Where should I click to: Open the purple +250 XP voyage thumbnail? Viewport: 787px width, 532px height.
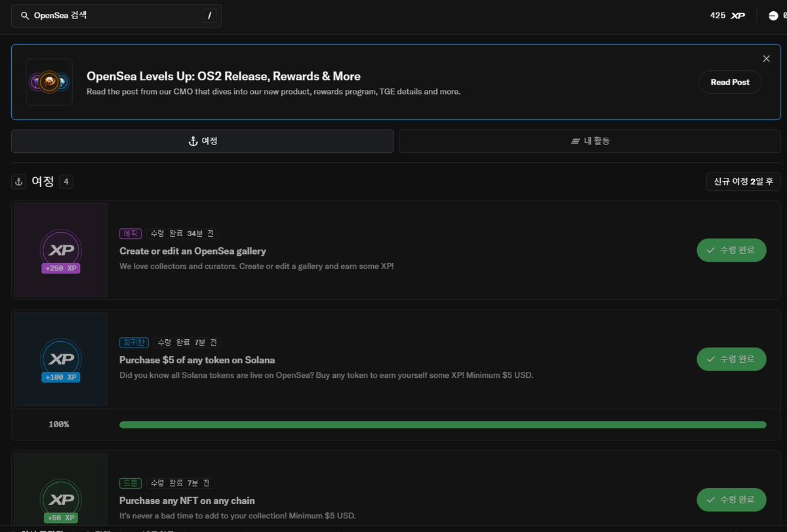tap(61, 250)
